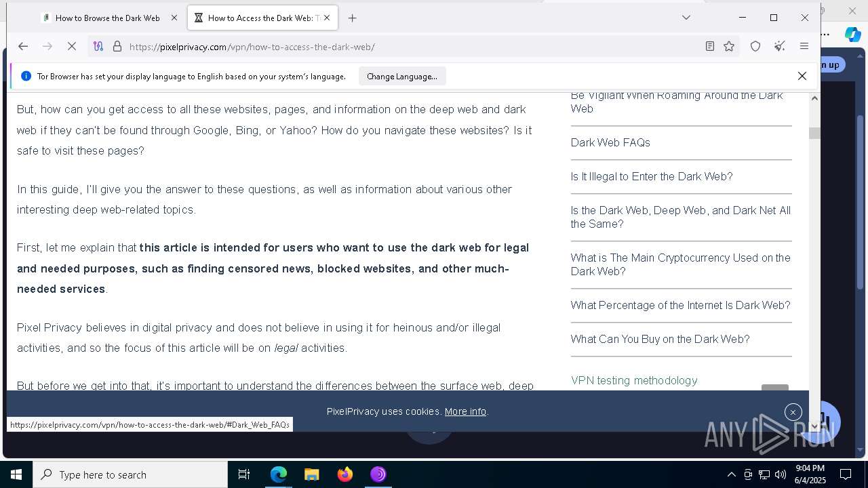The height and width of the screenshot is (488, 868).
Task: Stop loading the page
Action: point(73,46)
